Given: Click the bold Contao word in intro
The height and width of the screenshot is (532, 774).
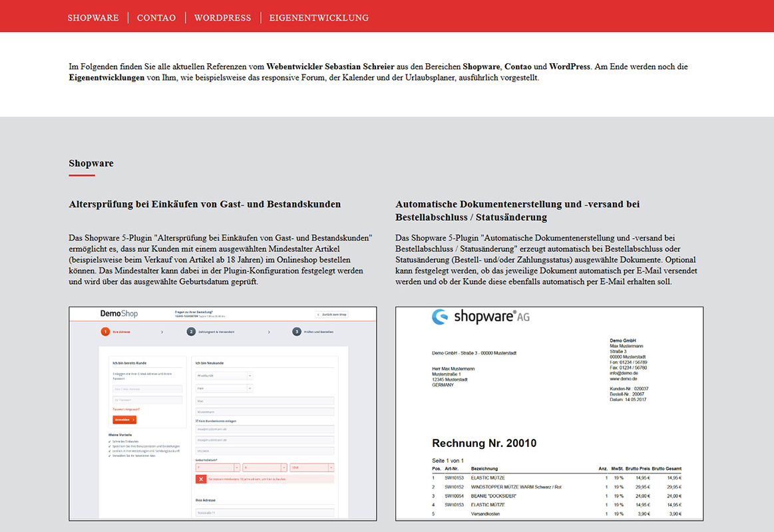Looking at the screenshot, I should (518, 66).
